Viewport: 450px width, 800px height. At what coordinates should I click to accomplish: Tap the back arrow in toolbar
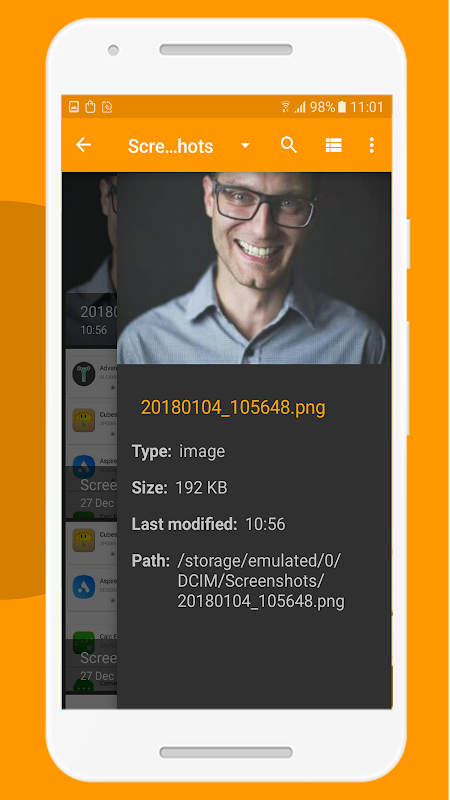pos(84,145)
